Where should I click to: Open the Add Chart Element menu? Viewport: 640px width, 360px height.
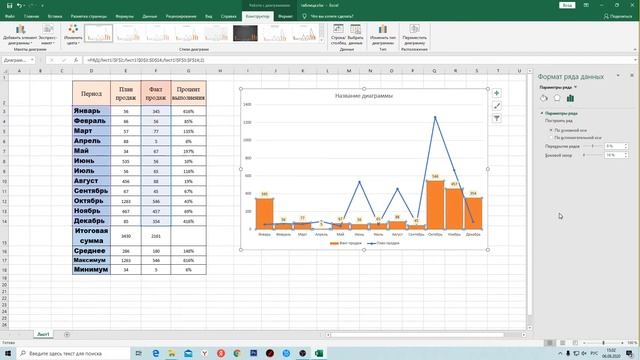pyautogui.click(x=20, y=35)
